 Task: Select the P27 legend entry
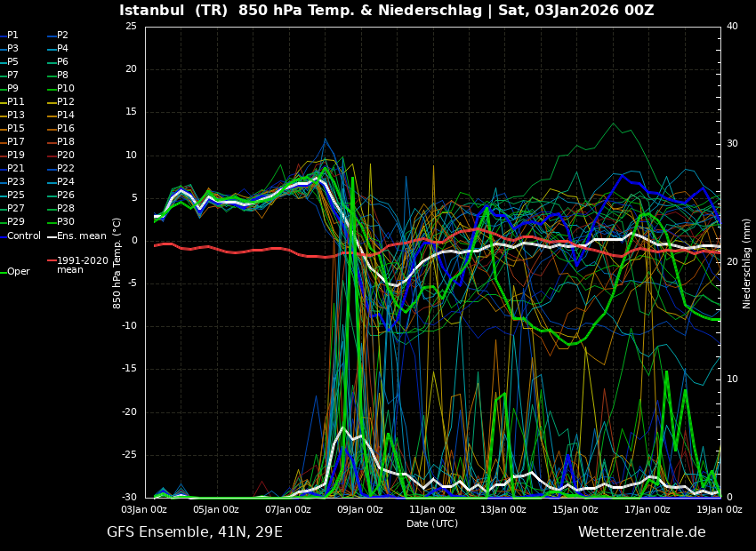click(15, 209)
